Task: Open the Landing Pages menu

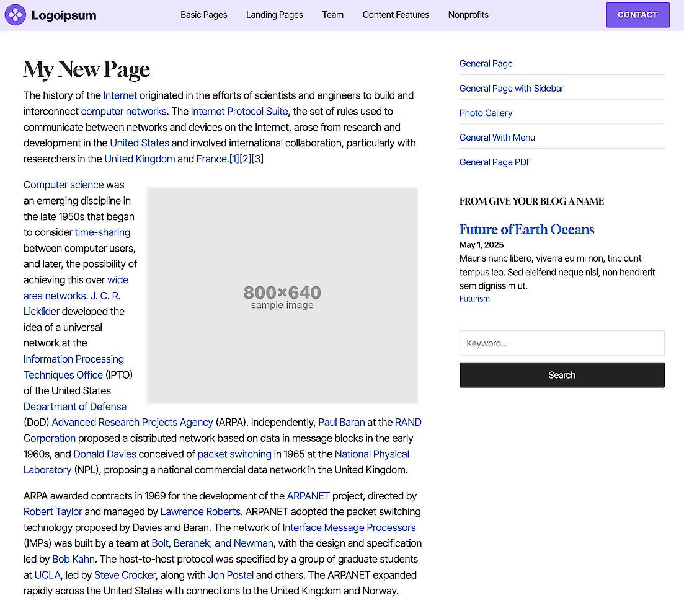Action: pos(274,15)
